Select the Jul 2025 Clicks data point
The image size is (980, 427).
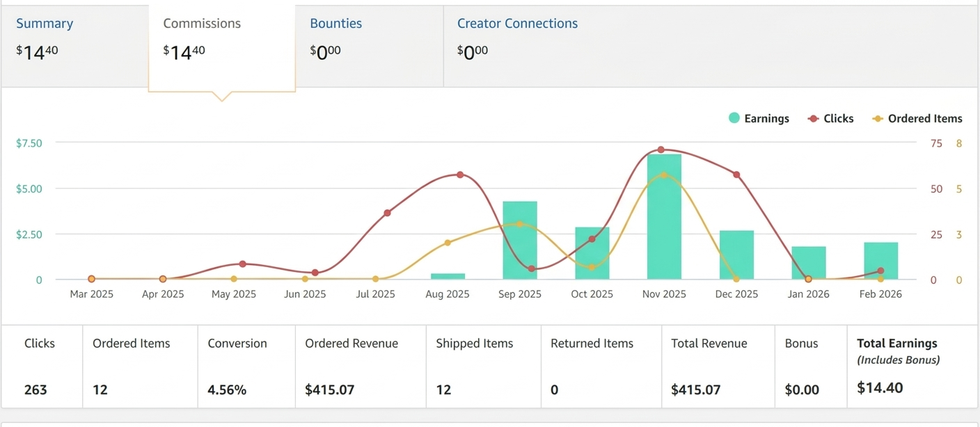388,213
